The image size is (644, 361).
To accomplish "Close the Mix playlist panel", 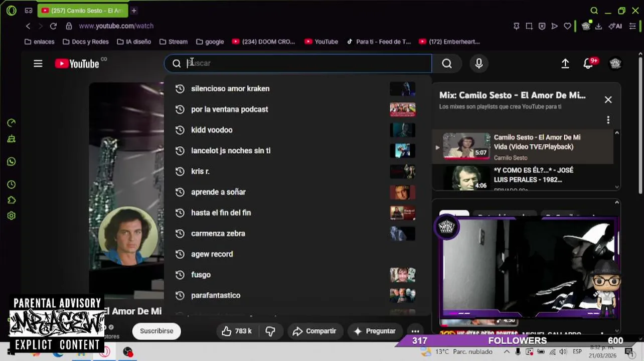I will [x=608, y=100].
